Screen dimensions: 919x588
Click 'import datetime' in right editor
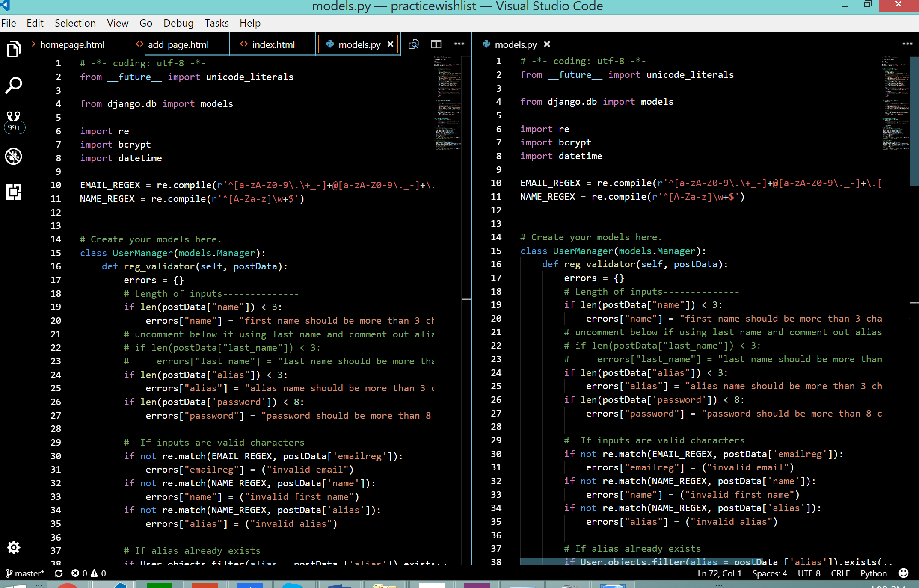pyautogui.click(x=561, y=156)
